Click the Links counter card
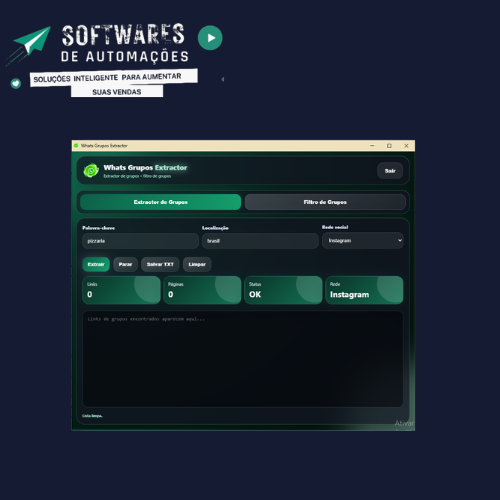Viewport: 500px width, 500px height. 121,290
